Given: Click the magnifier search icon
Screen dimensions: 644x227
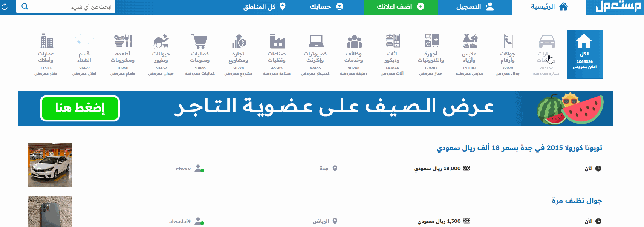Looking at the screenshot, I should click(25, 6).
